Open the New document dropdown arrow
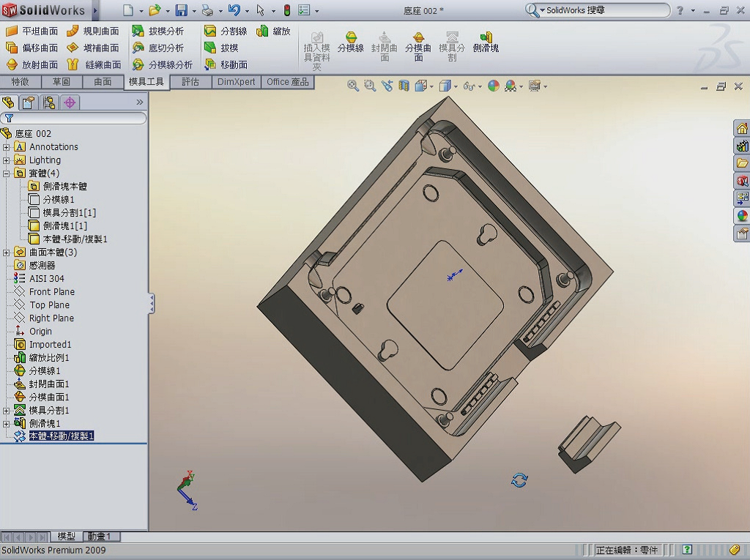Screen dimensions: 750x560 141,10
